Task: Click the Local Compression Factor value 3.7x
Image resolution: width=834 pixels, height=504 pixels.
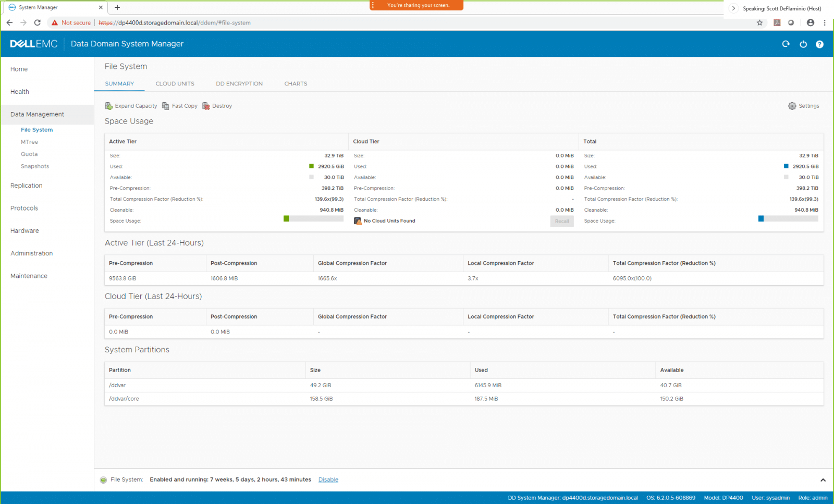Action: [473, 278]
